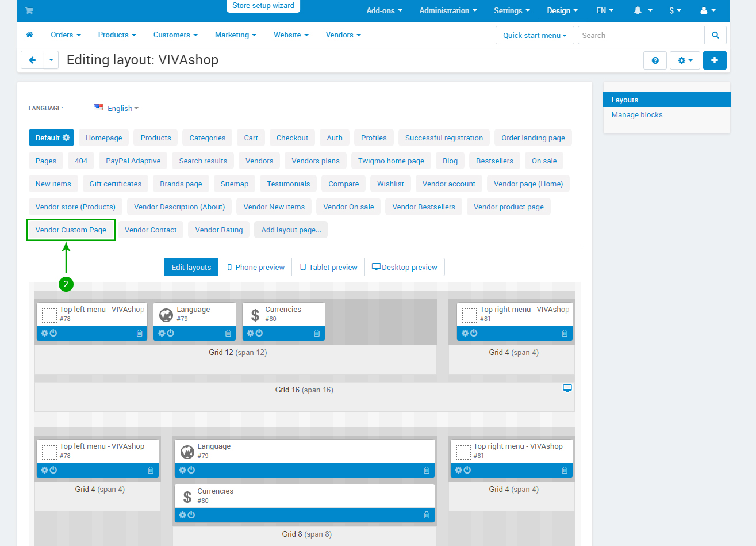Viewport: 756px width, 546px height.
Task: Toggle power on Top right menu #81 top block
Action: pyautogui.click(x=474, y=333)
